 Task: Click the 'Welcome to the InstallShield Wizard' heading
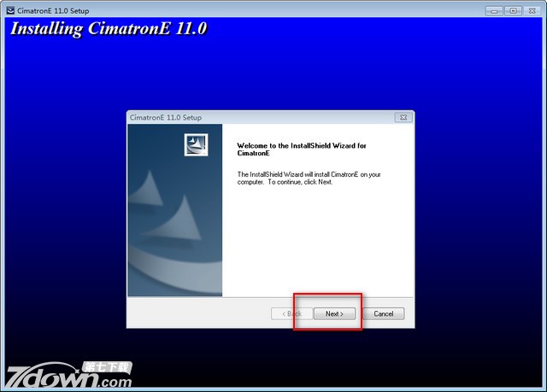pyautogui.click(x=302, y=149)
